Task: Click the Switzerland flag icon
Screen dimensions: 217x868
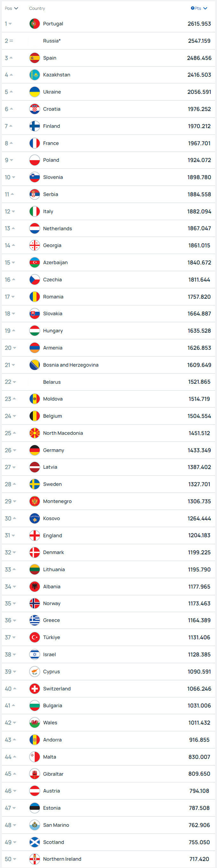Action: point(35,688)
